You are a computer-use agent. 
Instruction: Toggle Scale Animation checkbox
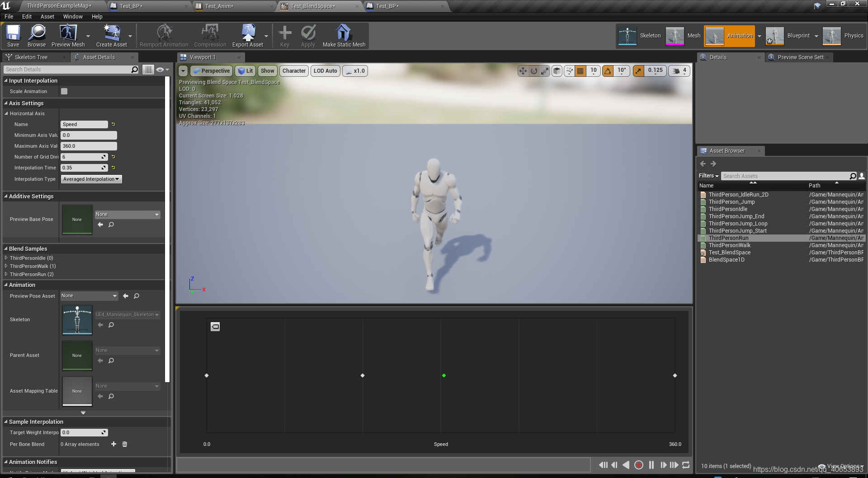click(64, 91)
